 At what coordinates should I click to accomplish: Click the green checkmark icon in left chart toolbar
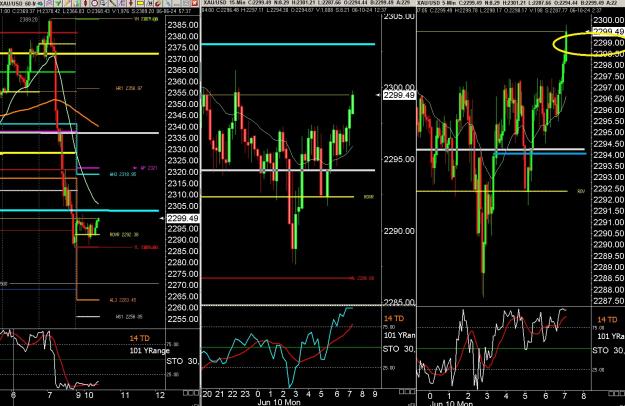pyautogui.click(x=58, y=3)
